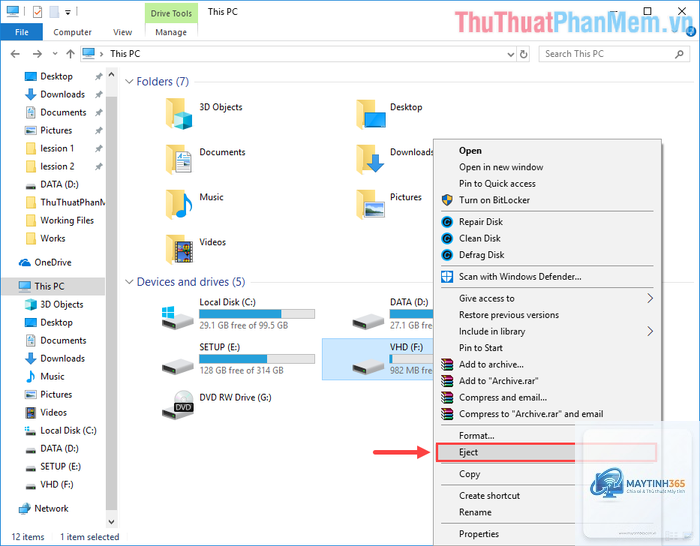
Task: Click the Local Disk (C:) capacity bar
Action: pyautogui.click(x=257, y=314)
